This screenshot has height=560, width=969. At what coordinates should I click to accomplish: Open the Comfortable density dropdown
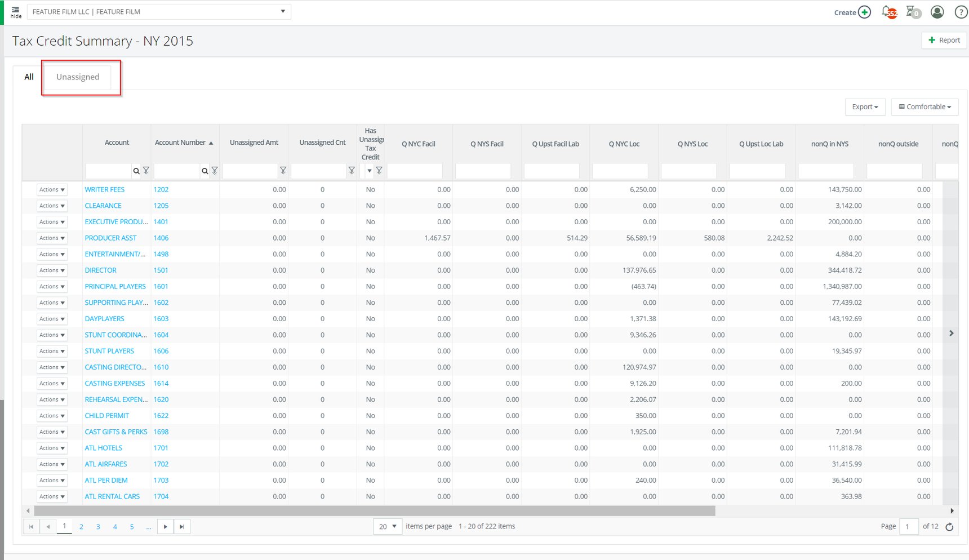(x=924, y=107)
